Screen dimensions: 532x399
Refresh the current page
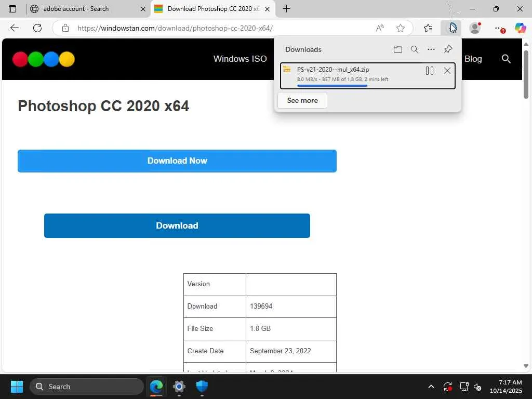coord(37,28)
